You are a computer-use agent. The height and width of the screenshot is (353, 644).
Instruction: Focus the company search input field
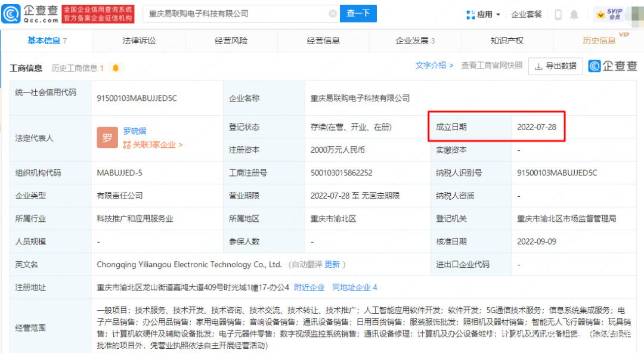241,14
